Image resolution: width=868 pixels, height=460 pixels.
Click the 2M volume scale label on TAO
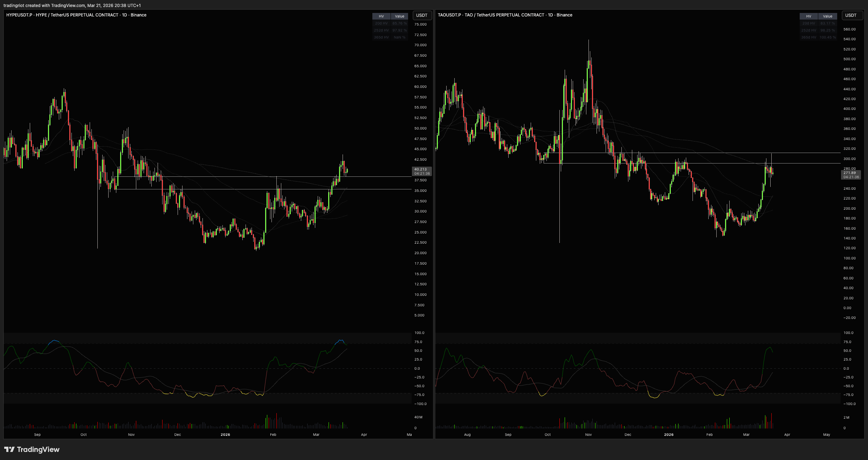pos(846,418)
